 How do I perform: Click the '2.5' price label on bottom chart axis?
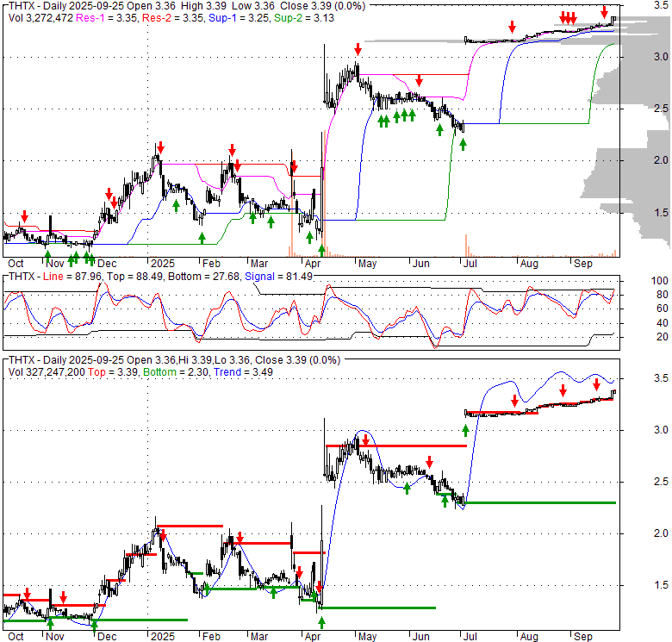(661, 482)
